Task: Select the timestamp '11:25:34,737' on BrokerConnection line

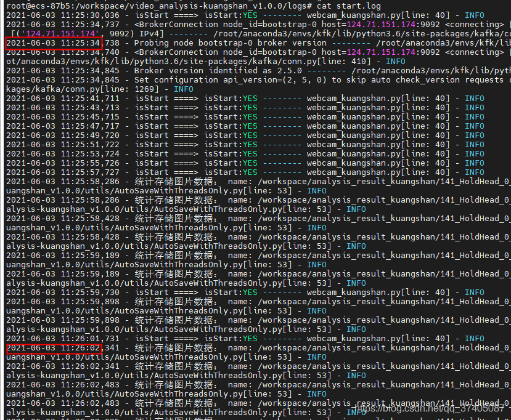Action: [90, 25]
